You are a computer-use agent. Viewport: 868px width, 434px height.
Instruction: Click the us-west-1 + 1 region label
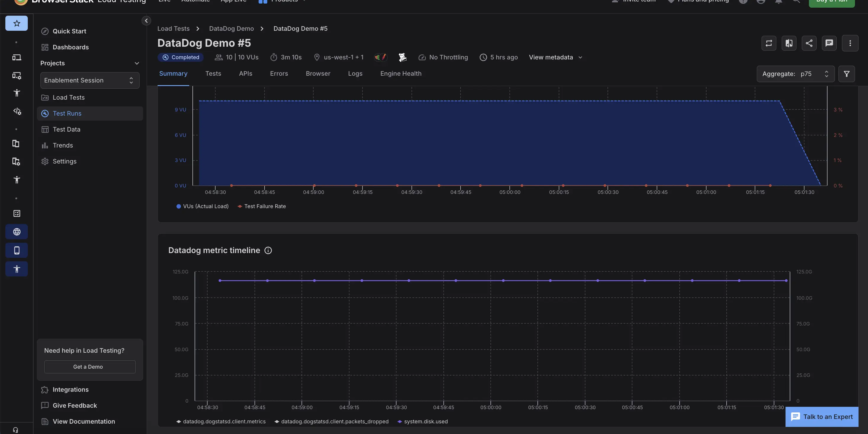click(339, 57)
